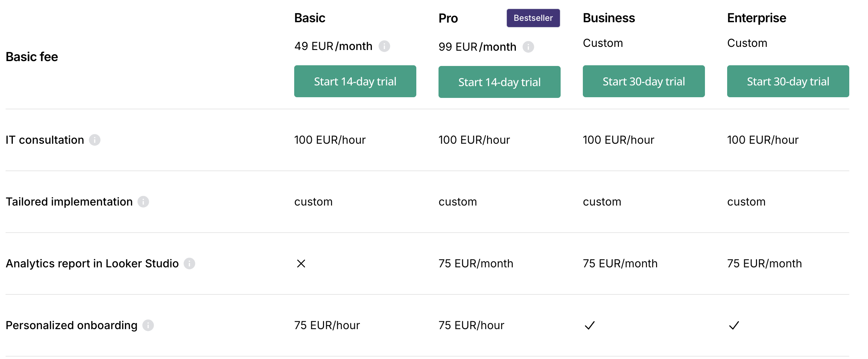The height and width of the screenshot is (359, 868).
Task: Click the Basic fee row label
Action: 32,57
